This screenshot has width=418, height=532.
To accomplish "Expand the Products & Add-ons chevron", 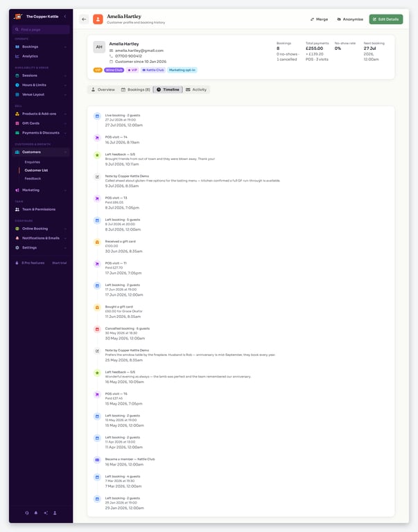I will pos(65,114).
